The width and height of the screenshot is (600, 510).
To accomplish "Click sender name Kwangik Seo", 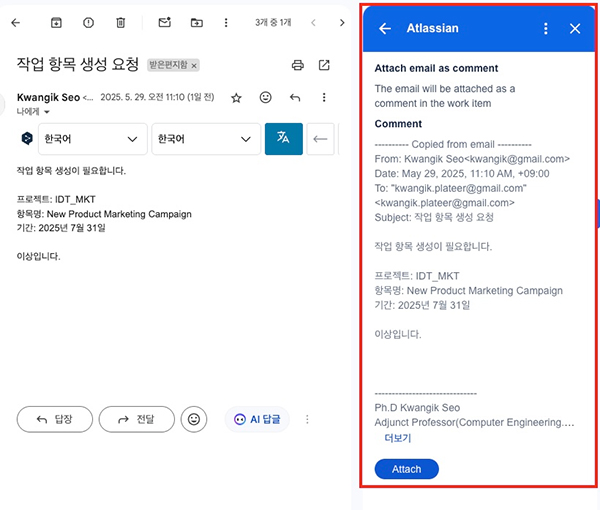I will pyautogui.click(x=48, y=98).
